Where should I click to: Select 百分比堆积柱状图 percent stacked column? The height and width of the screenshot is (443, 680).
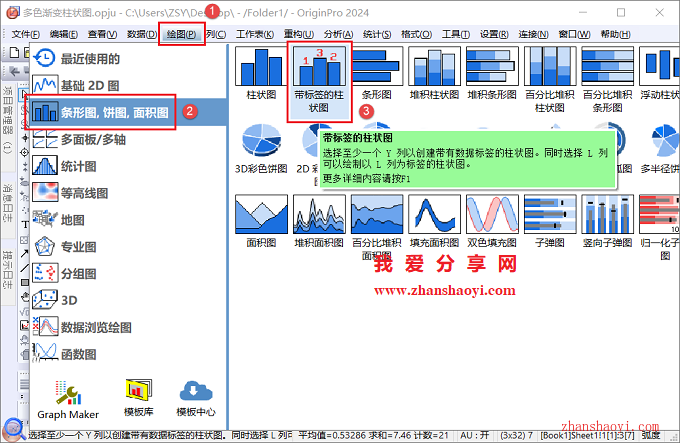click(x=550, y=80)
